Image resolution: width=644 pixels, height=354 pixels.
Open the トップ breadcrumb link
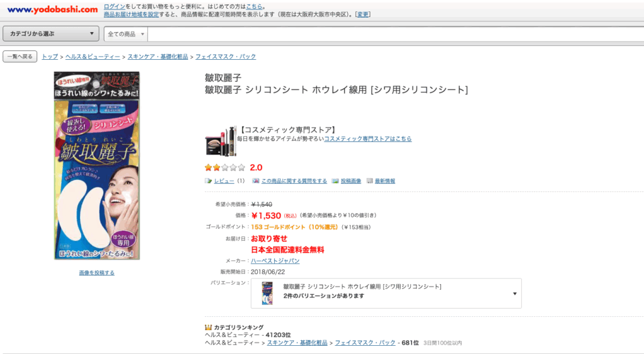(x=50, y=57)
